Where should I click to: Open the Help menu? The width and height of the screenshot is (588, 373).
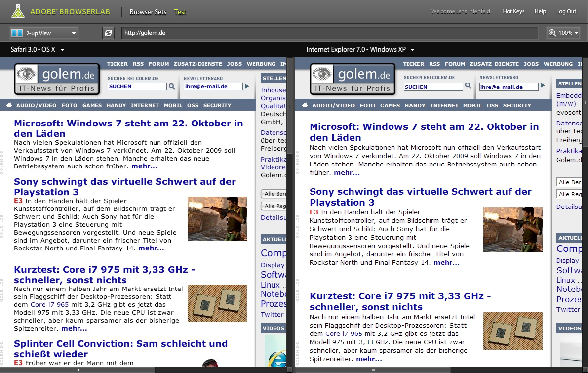point(540,12)
